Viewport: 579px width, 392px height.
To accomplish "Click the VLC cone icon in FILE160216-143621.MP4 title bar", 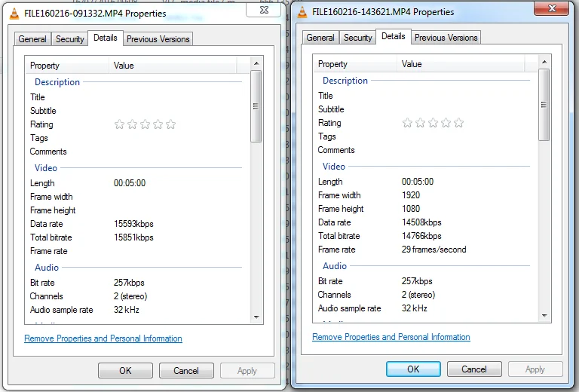I will coord(302,12).
